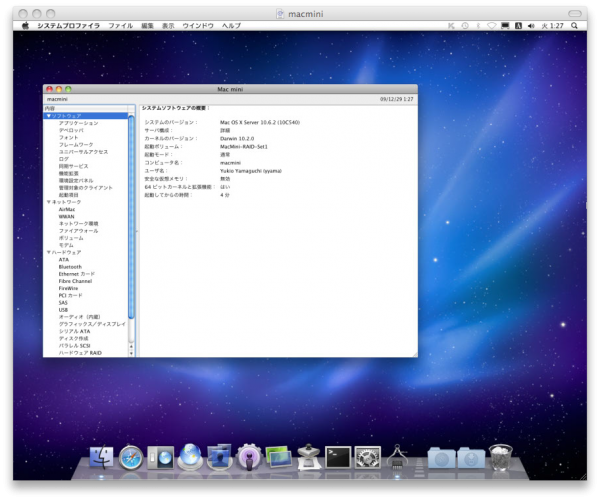Select USB in the hardware list
This screenshot has width=600, height=500.
[63, 310]
